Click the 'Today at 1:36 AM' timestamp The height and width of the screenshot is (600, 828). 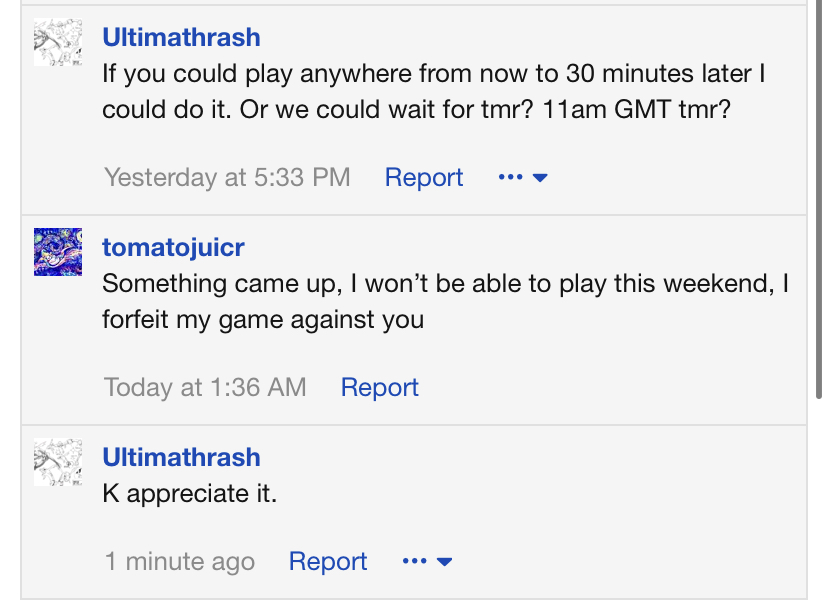tap(205, 387)
